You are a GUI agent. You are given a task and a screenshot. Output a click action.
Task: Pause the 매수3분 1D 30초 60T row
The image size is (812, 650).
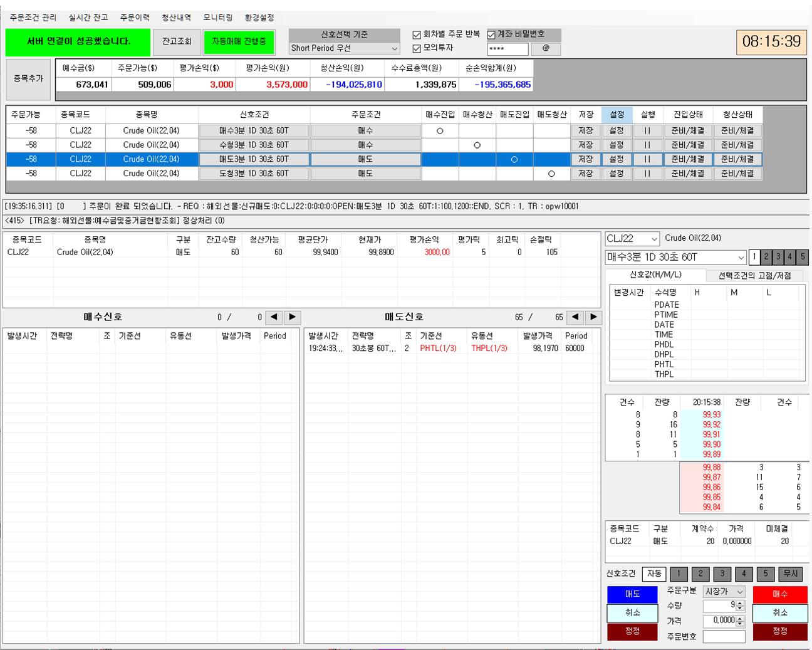[x=647, y=131]
